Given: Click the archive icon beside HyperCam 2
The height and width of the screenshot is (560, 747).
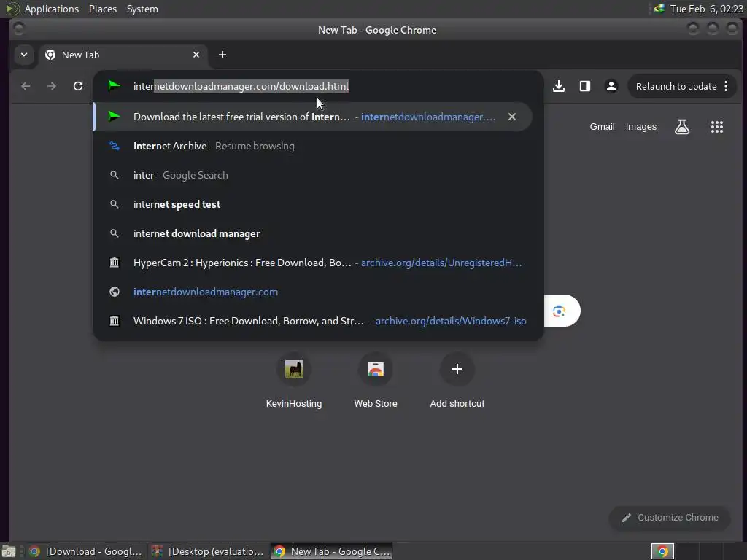Looking at the screenshot, I should 115,262.
